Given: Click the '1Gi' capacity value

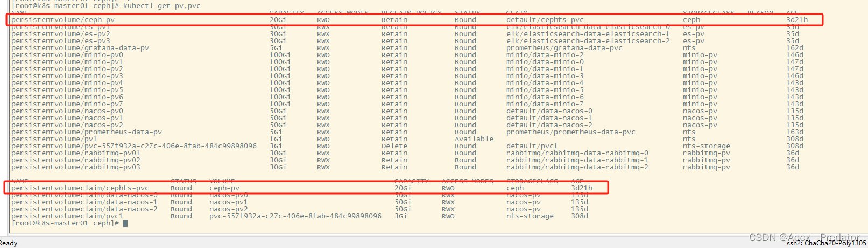Looking at the screenshot, I should pyautogui.click(x=276, y=139).
